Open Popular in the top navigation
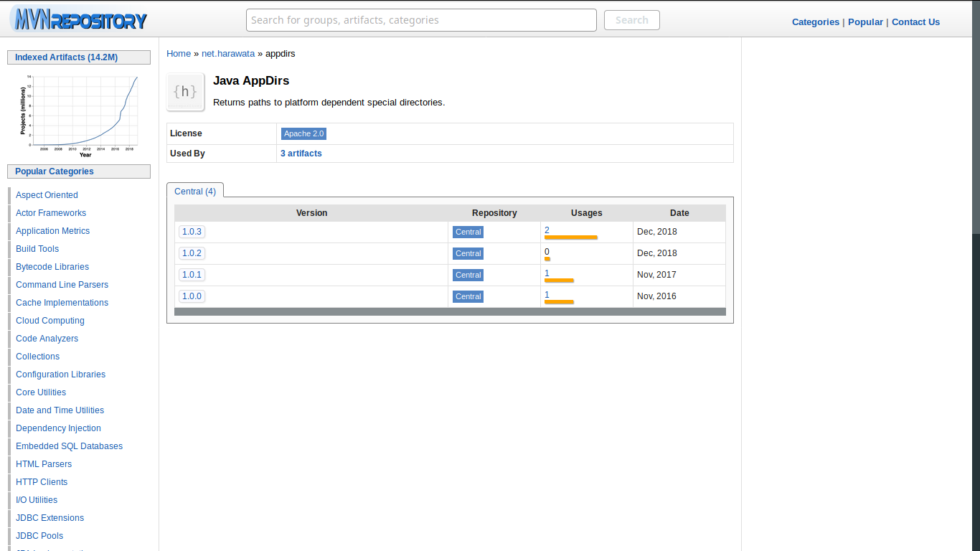 (865, 22)
